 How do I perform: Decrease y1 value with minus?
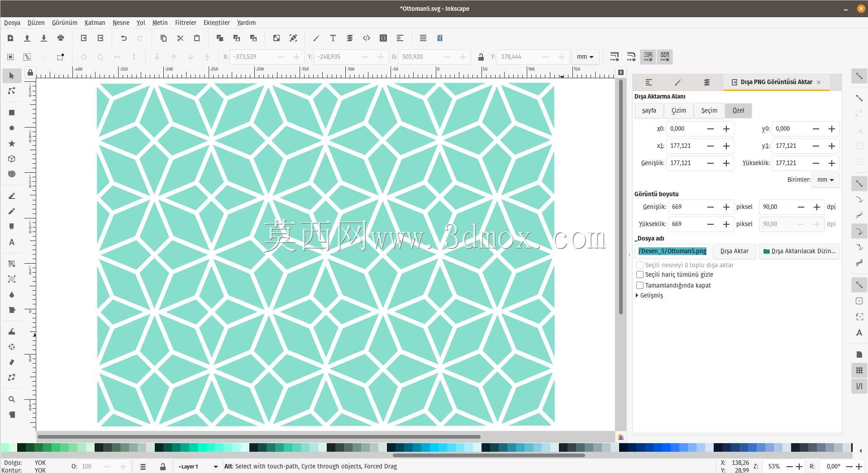click(816, 146)
